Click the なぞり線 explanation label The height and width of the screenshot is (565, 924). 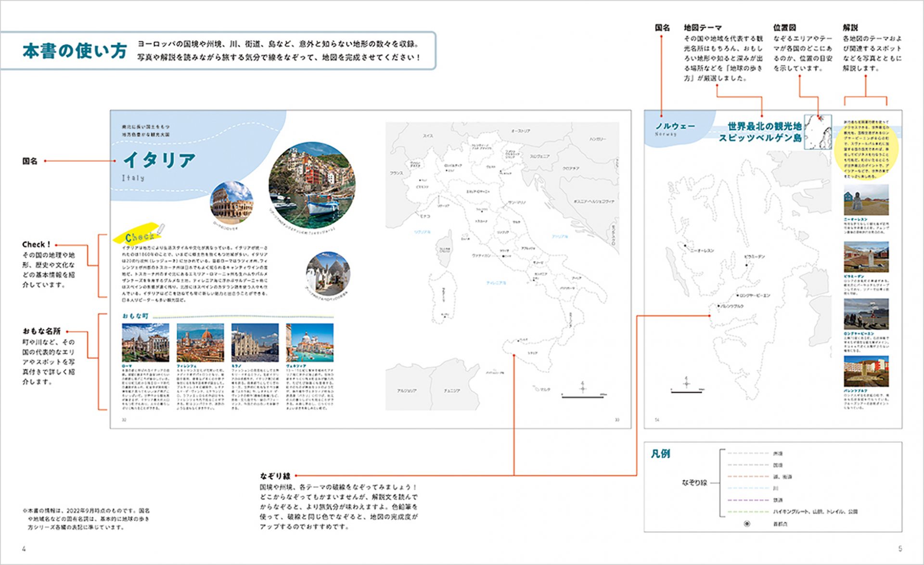pos(275,475)
